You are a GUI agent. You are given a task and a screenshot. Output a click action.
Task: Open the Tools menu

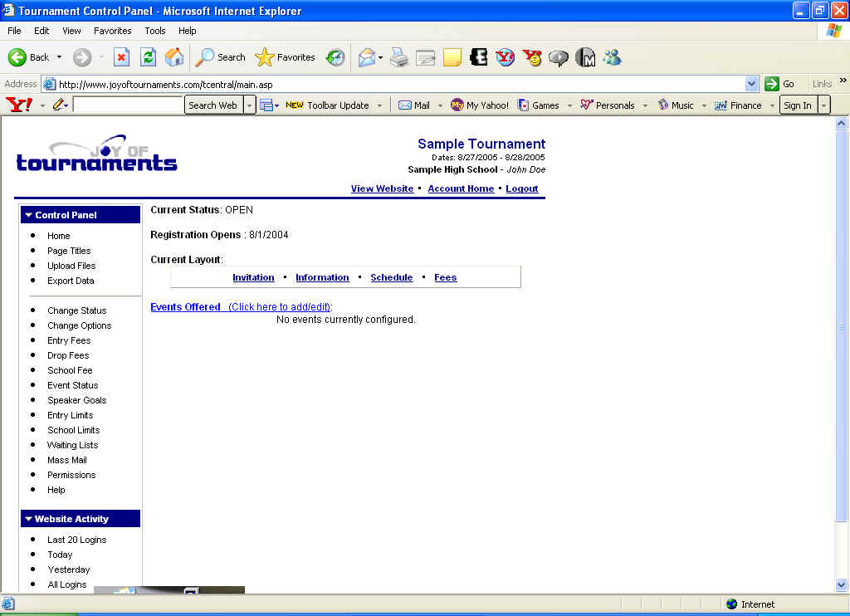155,31
